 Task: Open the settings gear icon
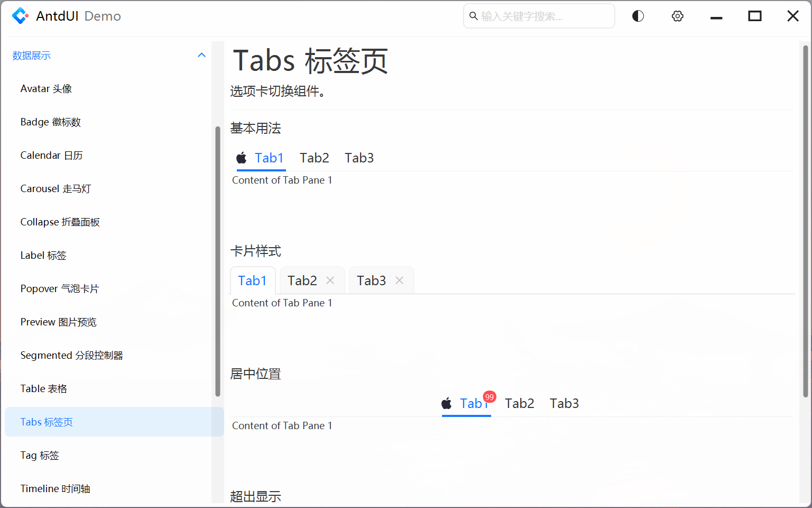(x=677, y=16)
